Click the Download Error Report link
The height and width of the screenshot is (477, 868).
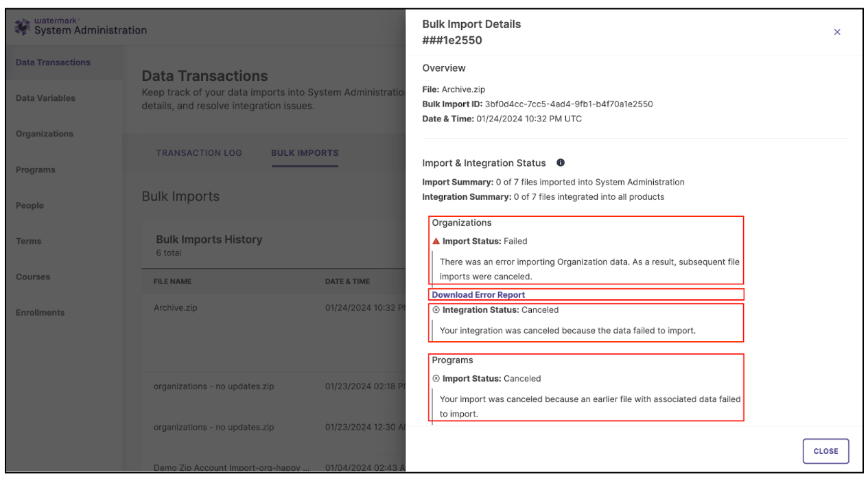click(x=478, y=294)
